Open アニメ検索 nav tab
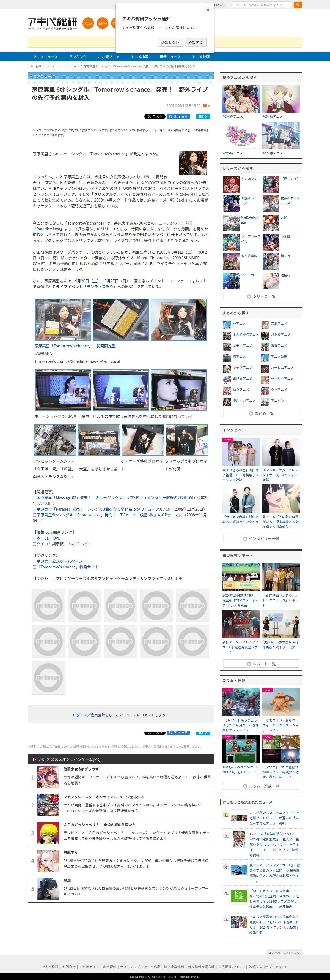 tap(139, 57)
